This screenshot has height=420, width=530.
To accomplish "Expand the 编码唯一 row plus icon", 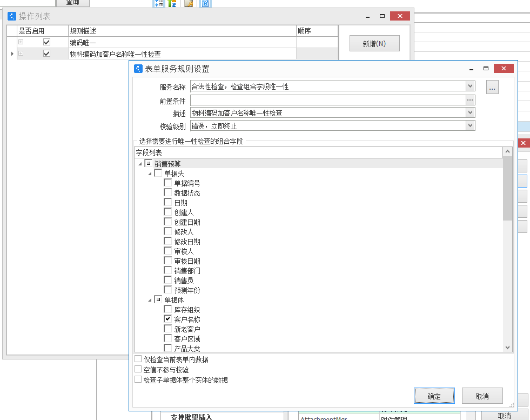I will (x=21, y=42).
